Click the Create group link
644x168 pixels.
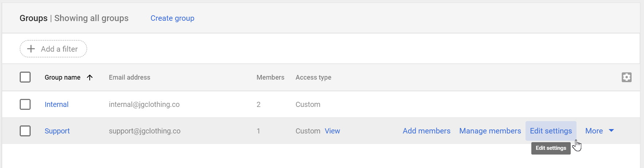(x=172, y=18)
